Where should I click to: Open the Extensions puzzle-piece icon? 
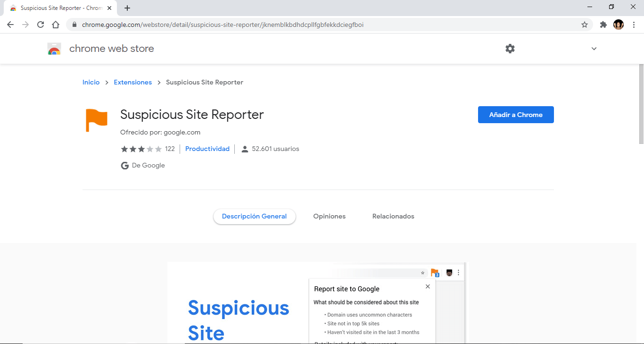click(603, 25)
